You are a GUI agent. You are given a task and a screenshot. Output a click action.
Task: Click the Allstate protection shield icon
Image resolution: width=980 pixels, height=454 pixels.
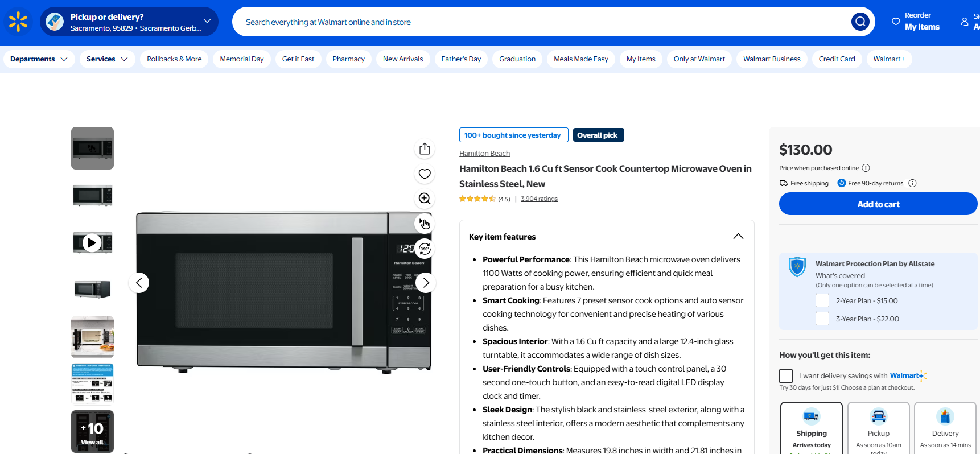[x=797, y=266]
